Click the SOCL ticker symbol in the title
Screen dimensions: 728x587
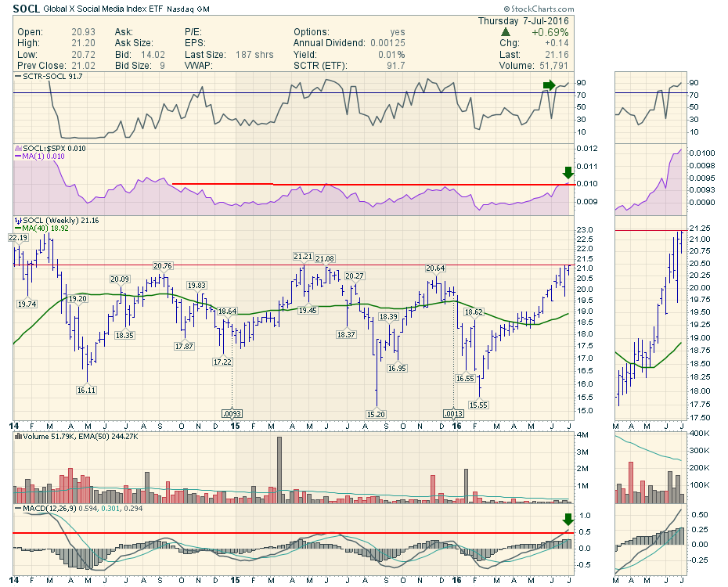click(26, 9)
